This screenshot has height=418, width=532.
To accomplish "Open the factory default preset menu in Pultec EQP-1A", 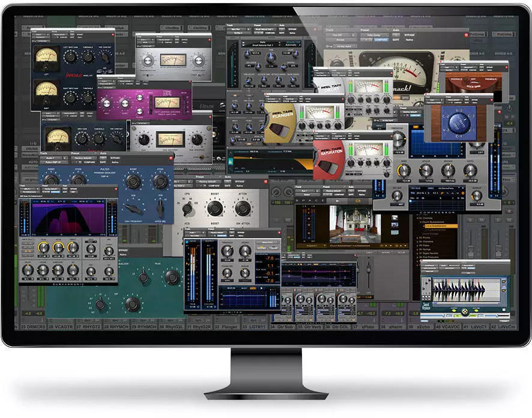I will click(x=84, y=158).
